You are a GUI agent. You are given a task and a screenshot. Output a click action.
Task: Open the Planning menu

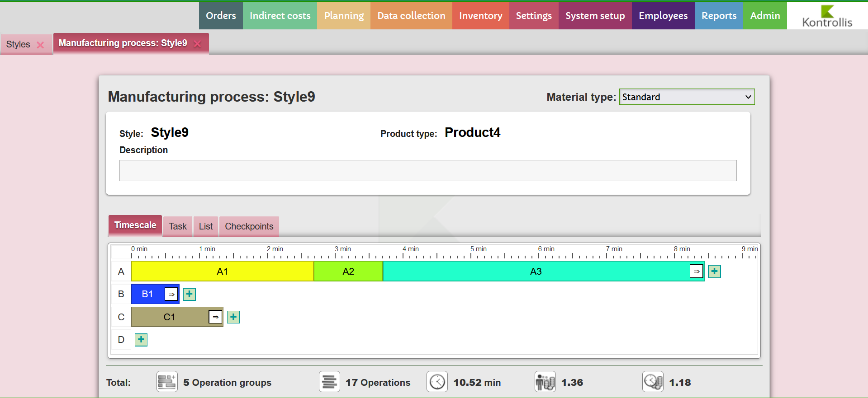click(344, 16)
